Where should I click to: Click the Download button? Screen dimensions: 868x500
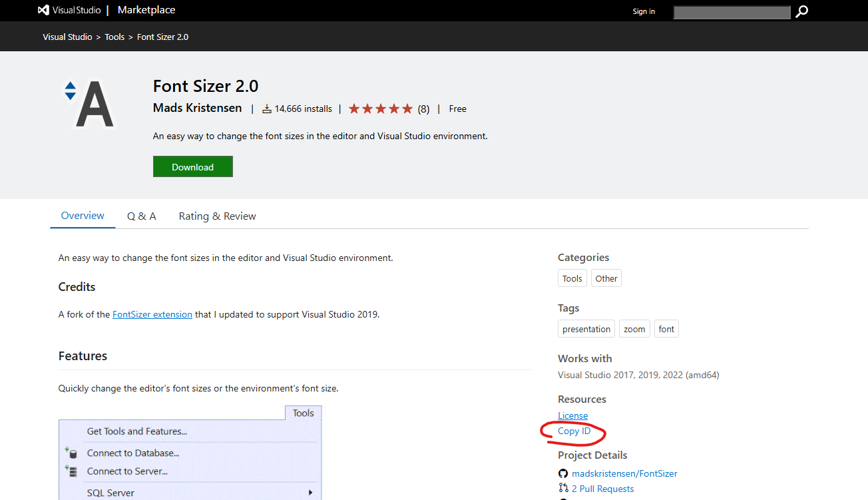coord(193,166)
